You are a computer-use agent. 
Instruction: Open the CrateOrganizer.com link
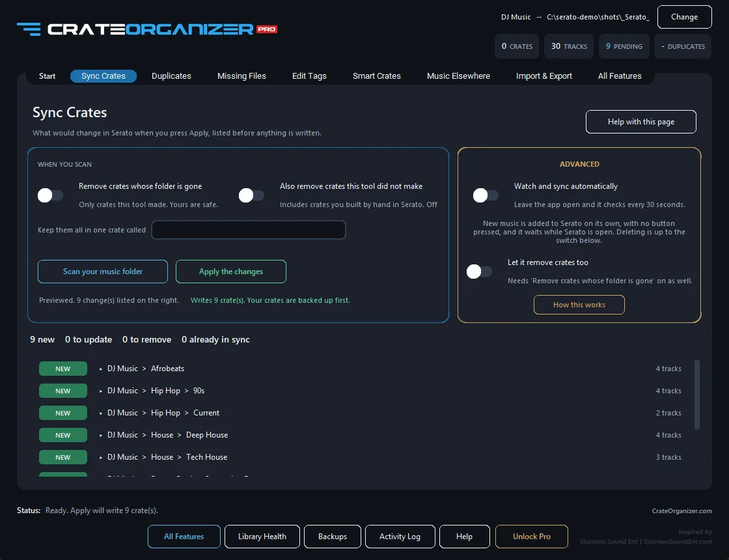pos(681,511)
